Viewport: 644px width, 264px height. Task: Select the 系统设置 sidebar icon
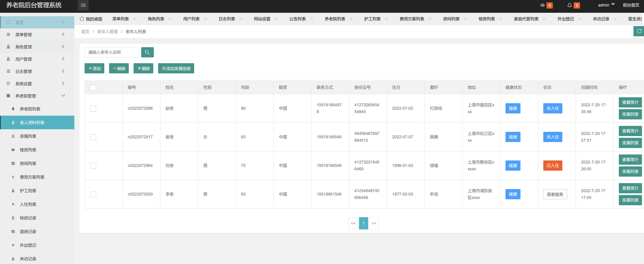pyautogui.click(x=8, y=84)
